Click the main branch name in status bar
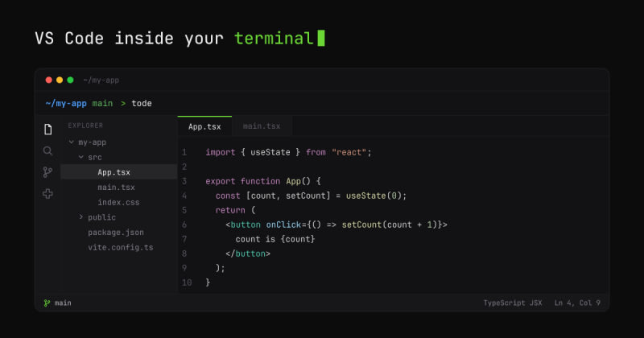Screen dimensions: 644x338 click(63, 303)
